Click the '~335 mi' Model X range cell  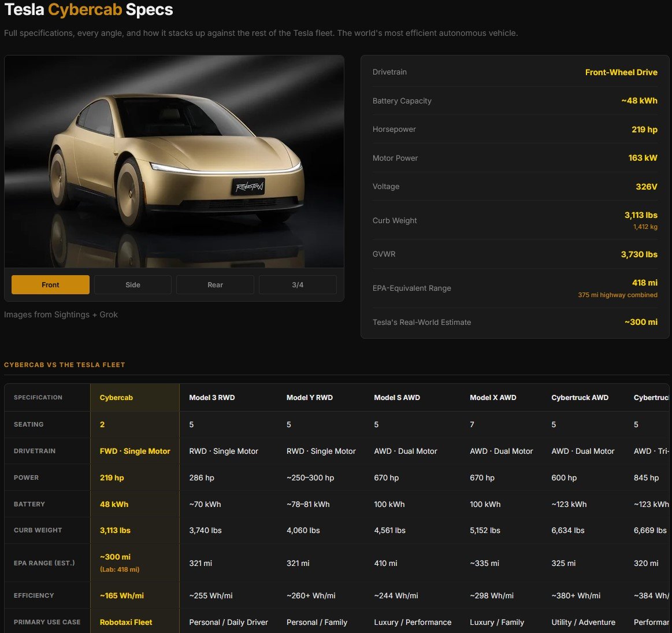point(484,563)
